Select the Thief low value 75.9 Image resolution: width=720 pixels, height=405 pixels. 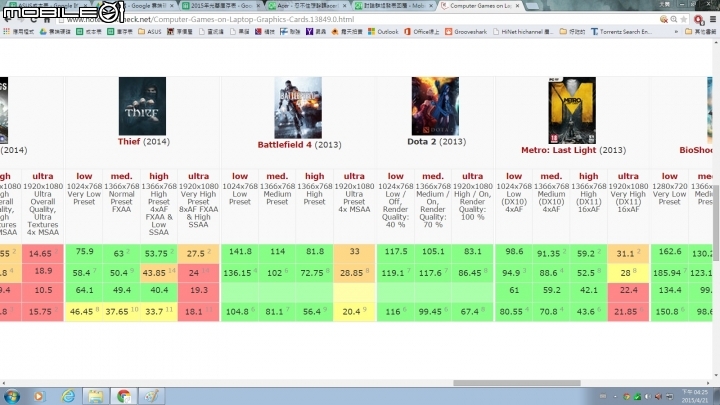pyautogui.click(x=84, y=252)
